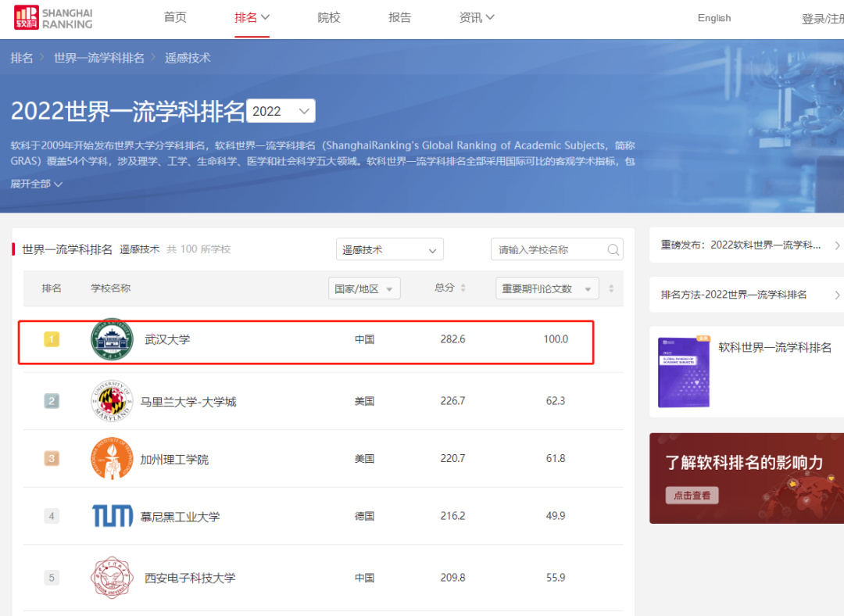Screen dimensions: 844x616
Task: Click the rank 4 badge
Action: (52, 516)
